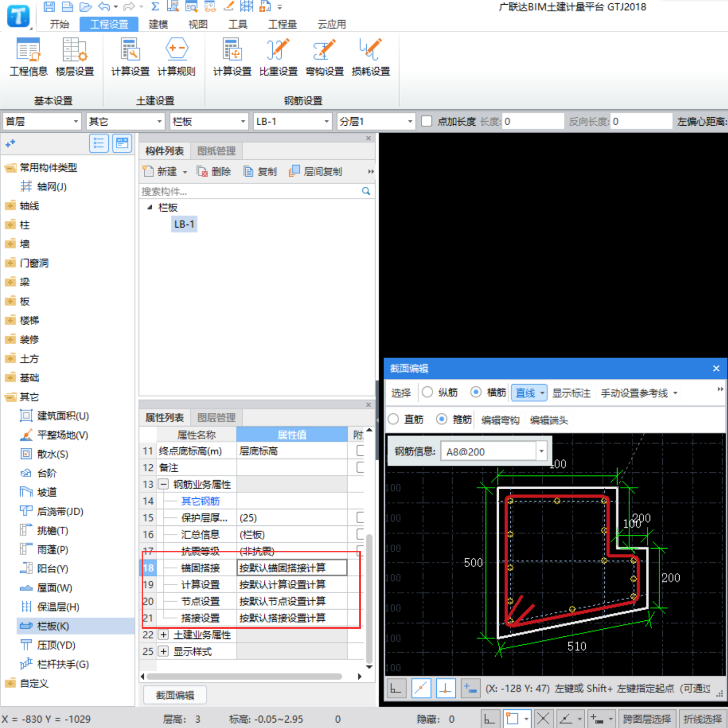Open 楼层设置 floor settings

point(75,57)
